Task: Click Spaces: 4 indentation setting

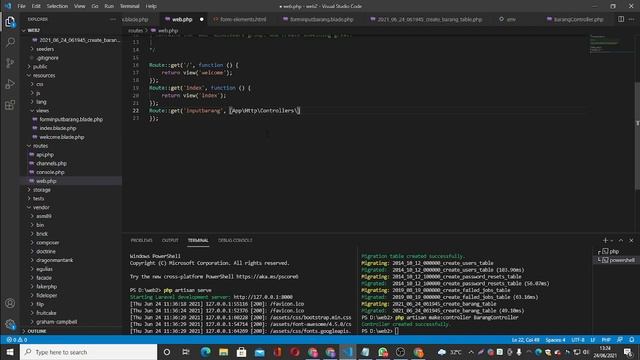Action: click(555, 340)
